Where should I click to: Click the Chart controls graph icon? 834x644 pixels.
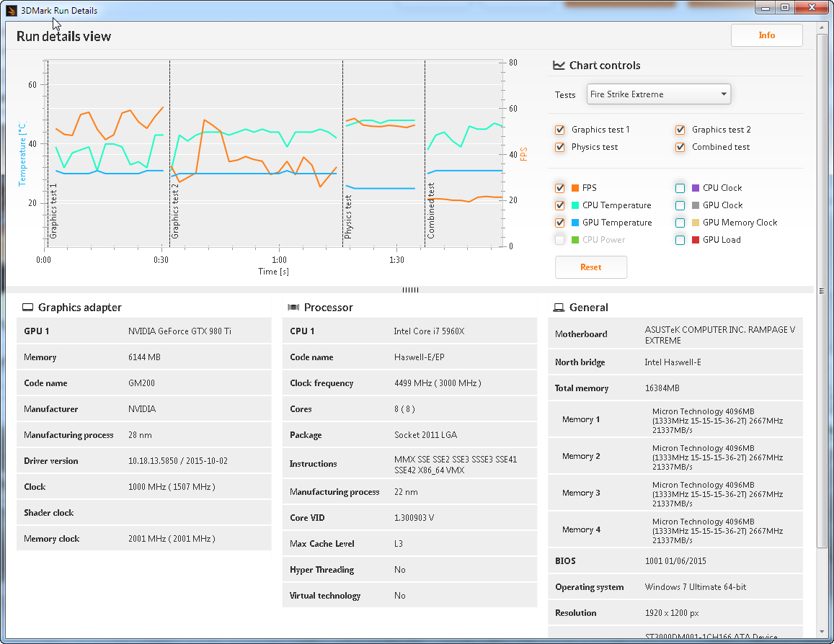(x=559, y=66)
